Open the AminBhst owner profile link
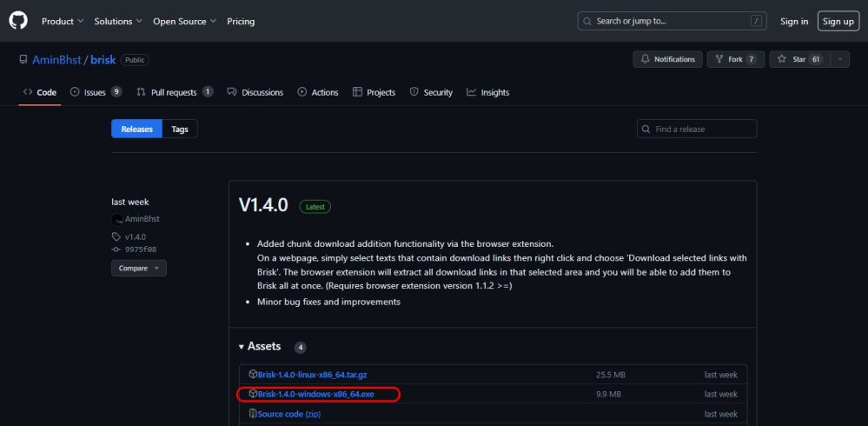The width and height of the screenshot is (868, 426). (x=56, y=60)
